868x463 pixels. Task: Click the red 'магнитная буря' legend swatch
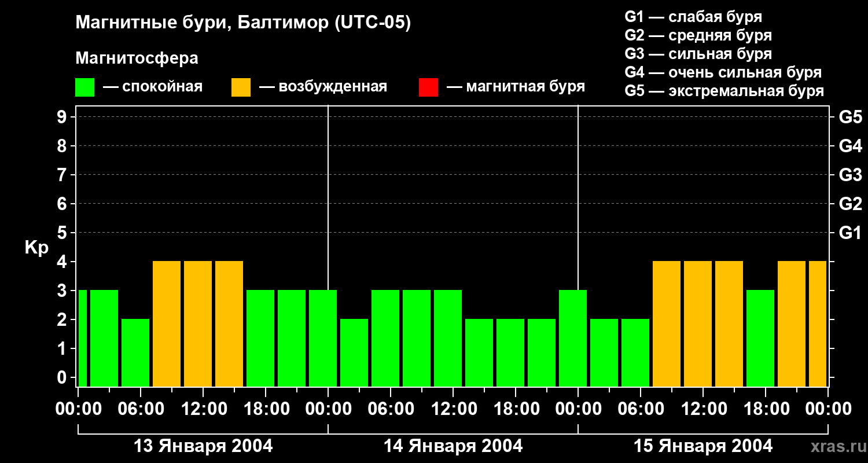tap(428, 87)
